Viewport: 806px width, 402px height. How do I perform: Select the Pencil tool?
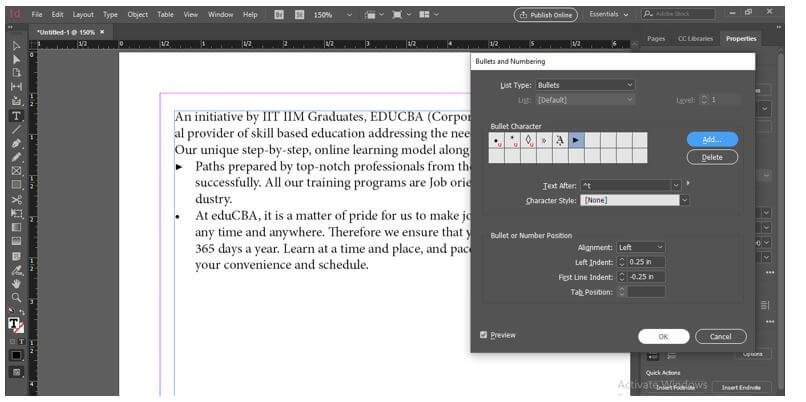coord(16,157)
